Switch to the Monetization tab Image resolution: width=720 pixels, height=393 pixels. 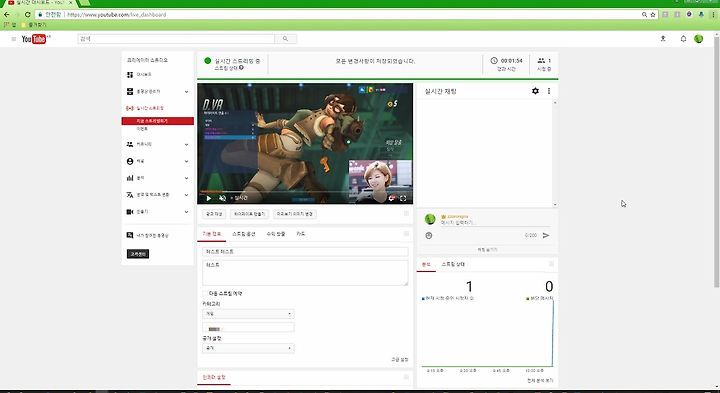pos(276,234)
